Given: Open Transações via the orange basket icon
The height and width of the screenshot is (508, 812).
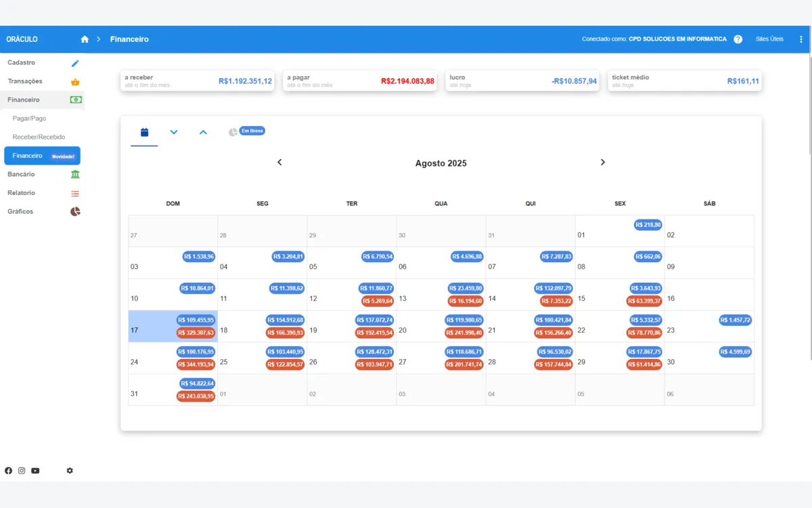Looking at the screenshot, I should (x=75, y=81).
